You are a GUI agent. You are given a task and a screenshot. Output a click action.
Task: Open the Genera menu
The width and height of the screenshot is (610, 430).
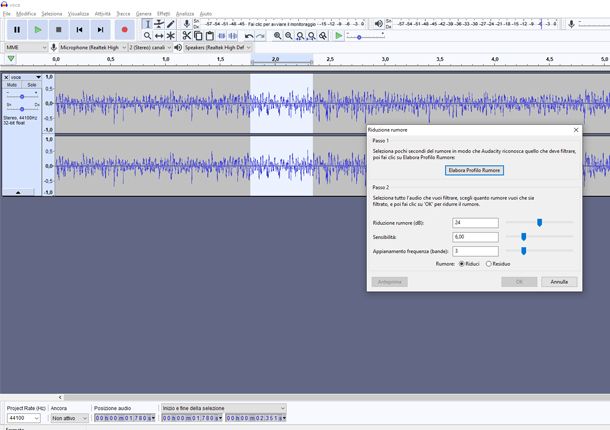pyautogui.click(x=143, y=14)
